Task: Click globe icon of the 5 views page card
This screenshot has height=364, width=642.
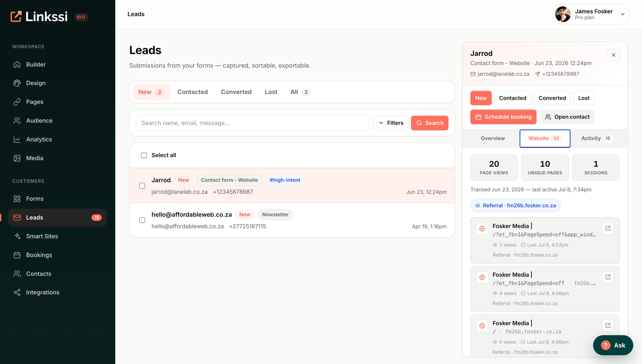Action: (482, 326)
